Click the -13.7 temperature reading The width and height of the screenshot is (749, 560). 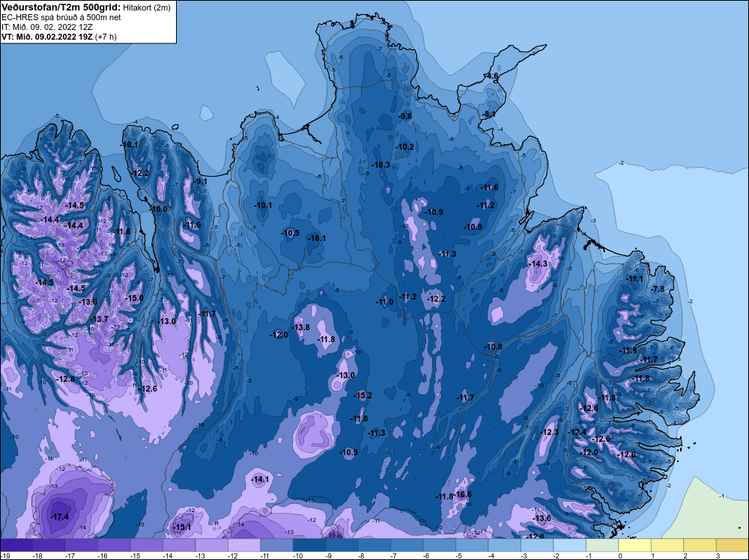tap(100, 319)
